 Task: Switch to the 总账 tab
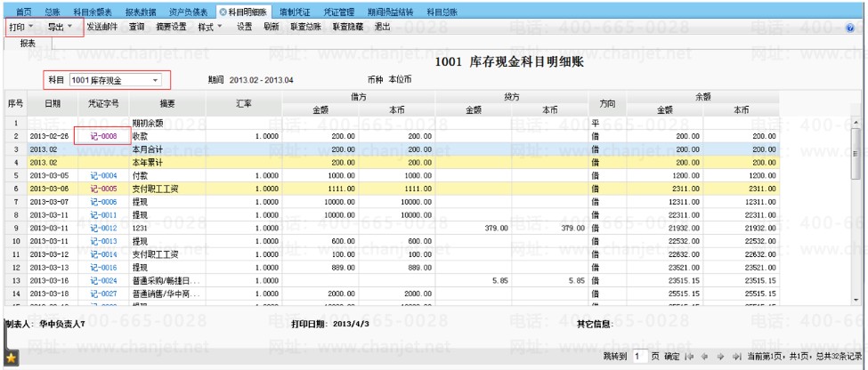[52, 12]
